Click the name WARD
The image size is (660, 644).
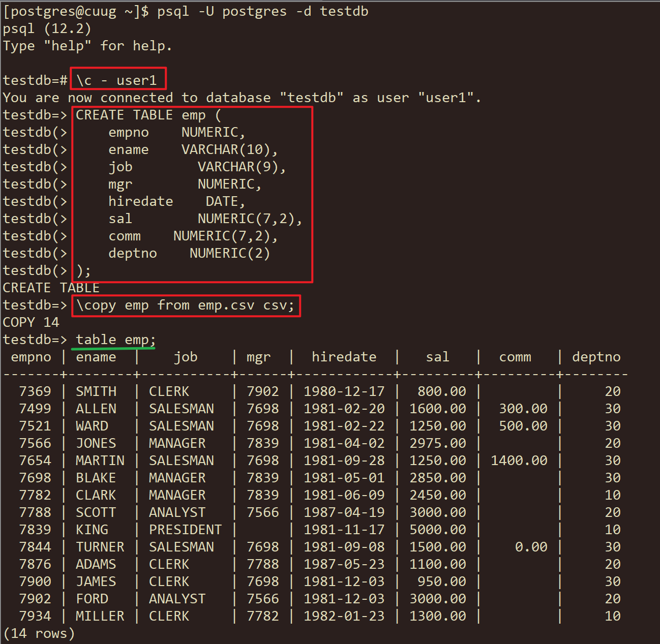click(x=92, y=426)
